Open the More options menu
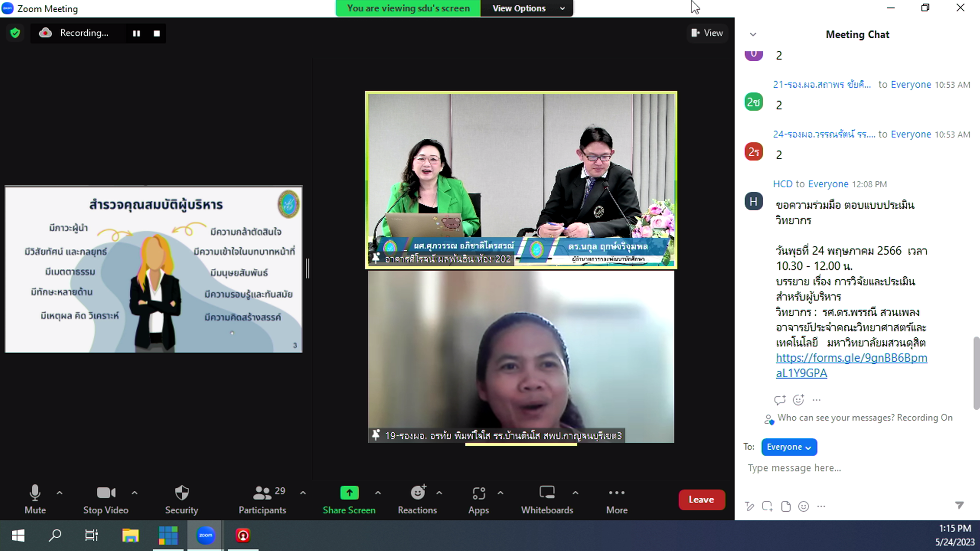980x551 pixels. point(617,499)
